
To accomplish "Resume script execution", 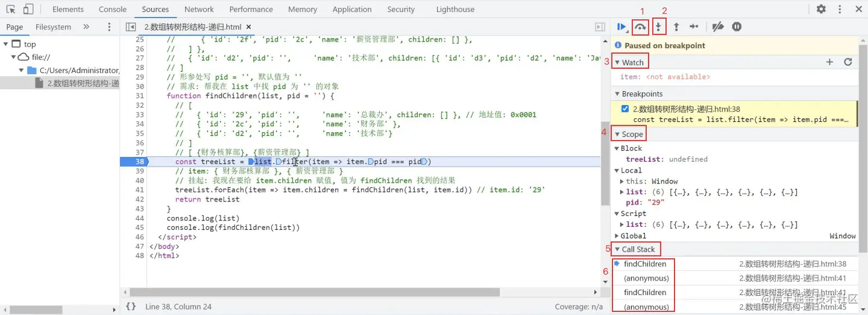I will click(x=621, y=27).
